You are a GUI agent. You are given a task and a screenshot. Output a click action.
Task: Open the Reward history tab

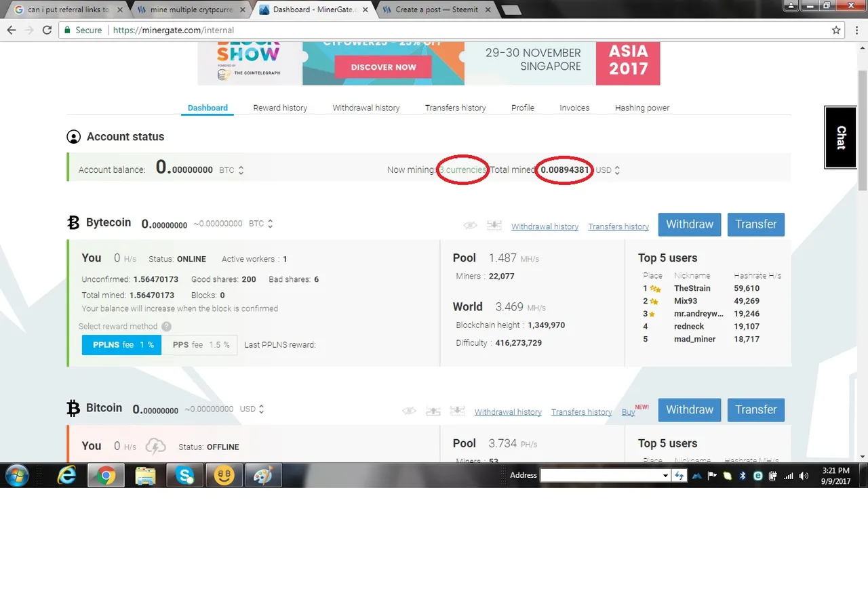(x=280, y=108)
